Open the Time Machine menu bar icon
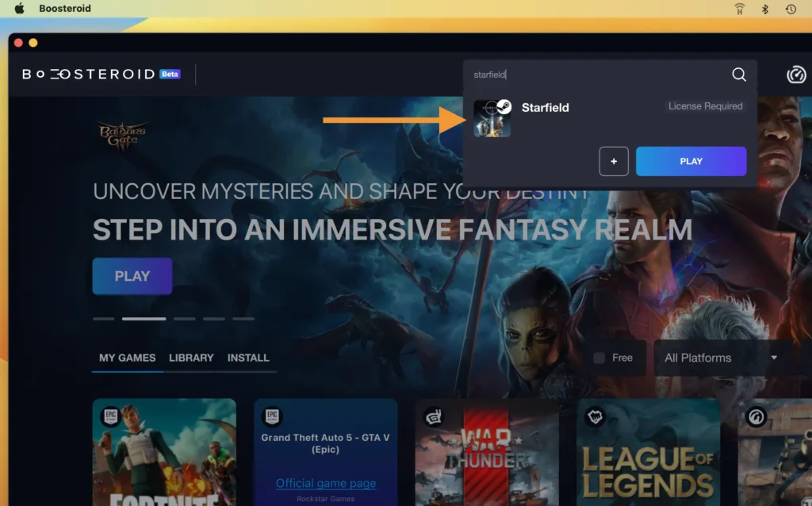Screen dimensions: 812x506 point(791,9)
